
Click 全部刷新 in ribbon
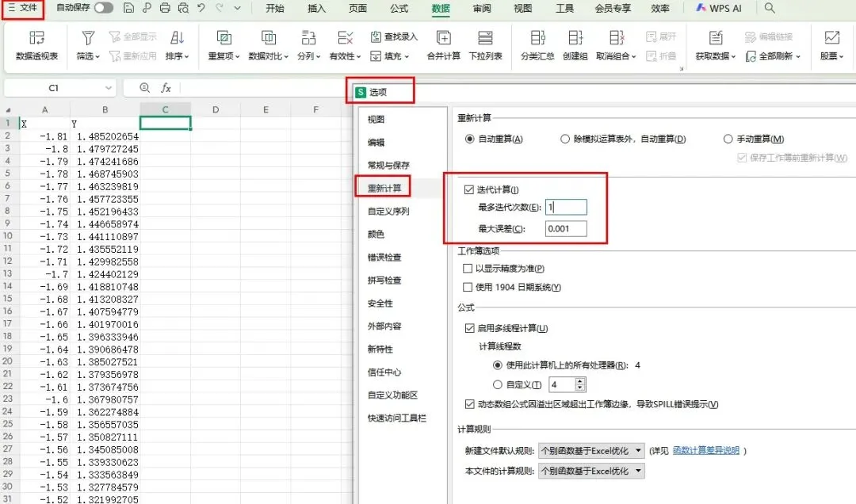pos(773,55)
